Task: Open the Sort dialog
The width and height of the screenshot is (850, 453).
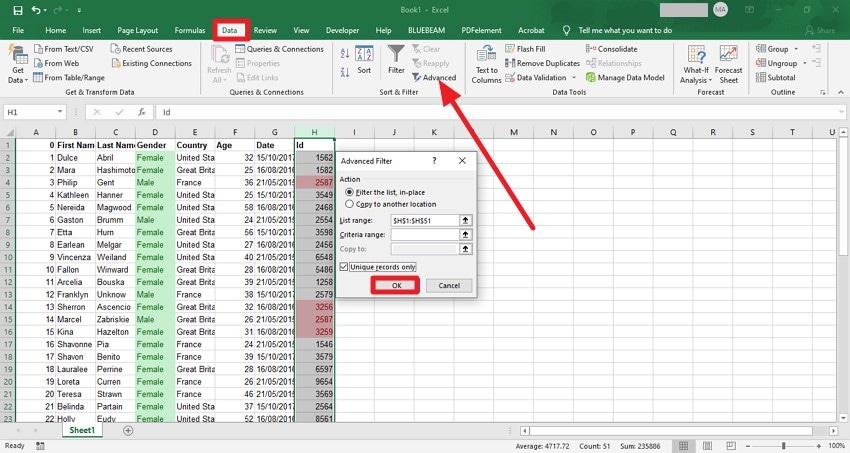Action: [364, 60]
